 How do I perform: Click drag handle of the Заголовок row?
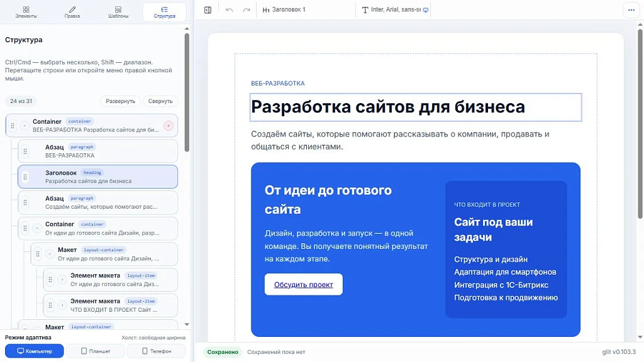25,177
